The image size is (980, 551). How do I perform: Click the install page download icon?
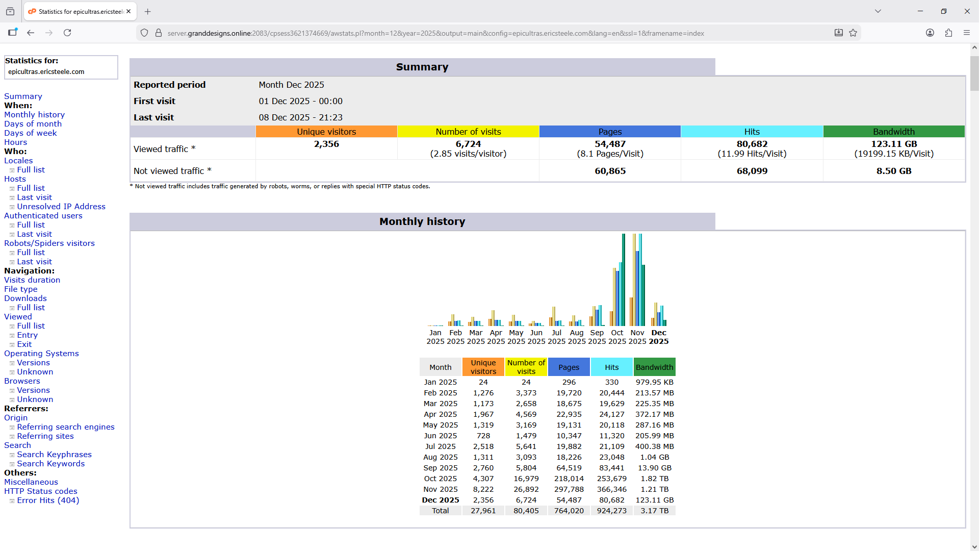(x=839, y=33)
